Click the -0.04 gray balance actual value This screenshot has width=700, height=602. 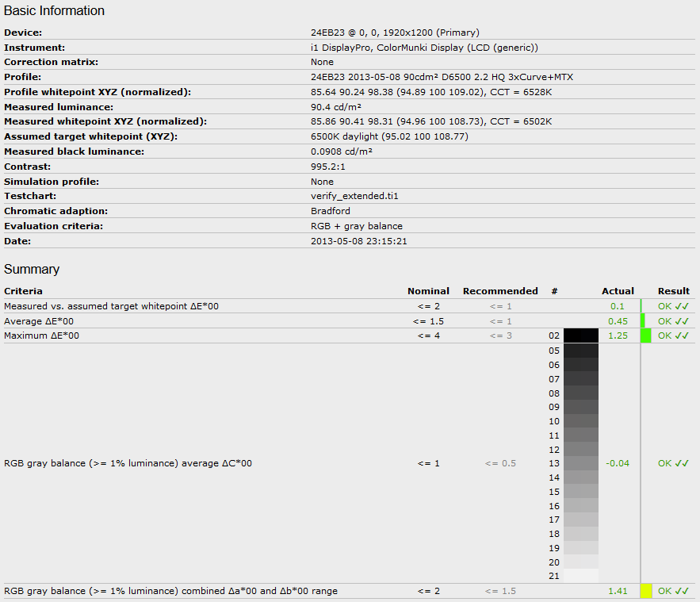pos(617,463)
